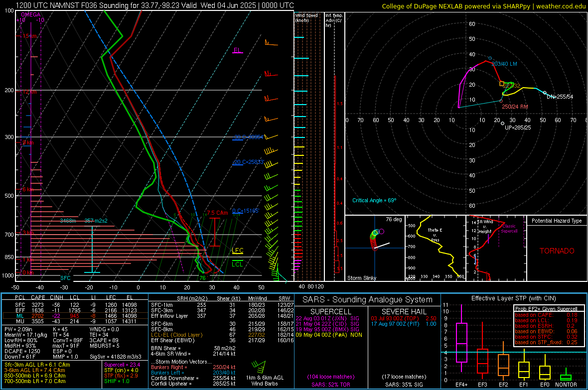The height and width of the screenshot is (390, 588).
Task: Click the 'Bunkers Right =' storm motion row
Action: point(193,367)
